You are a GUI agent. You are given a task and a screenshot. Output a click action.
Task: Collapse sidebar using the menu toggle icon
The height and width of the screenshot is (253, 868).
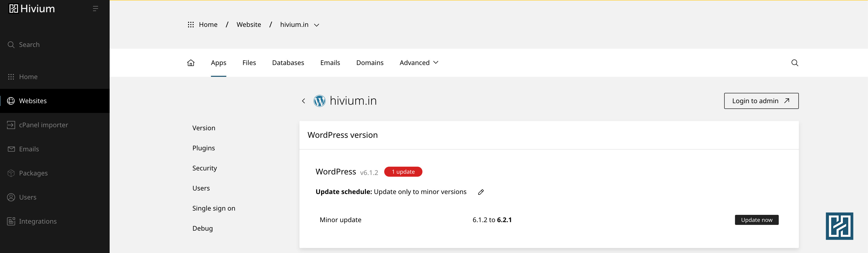pyautogui.click(x=95, y=9)
